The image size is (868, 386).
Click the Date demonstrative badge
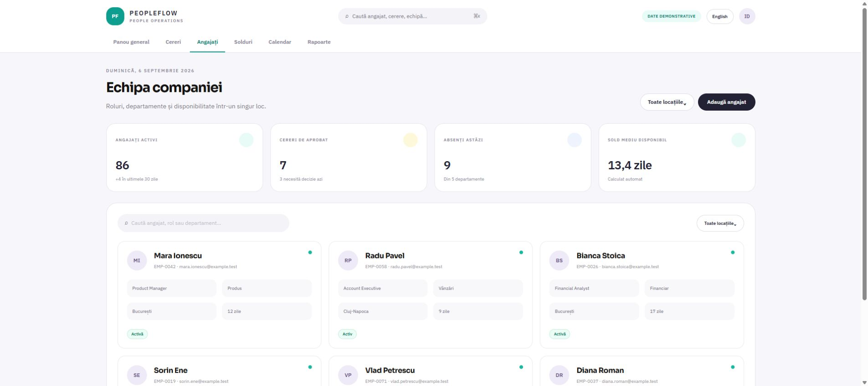click(671, 16)
